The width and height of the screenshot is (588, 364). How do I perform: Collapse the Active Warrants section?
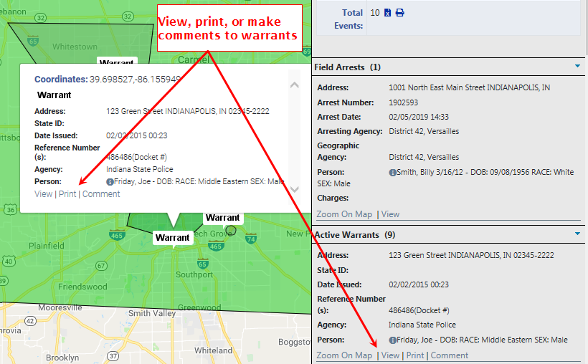coord(577,234)
